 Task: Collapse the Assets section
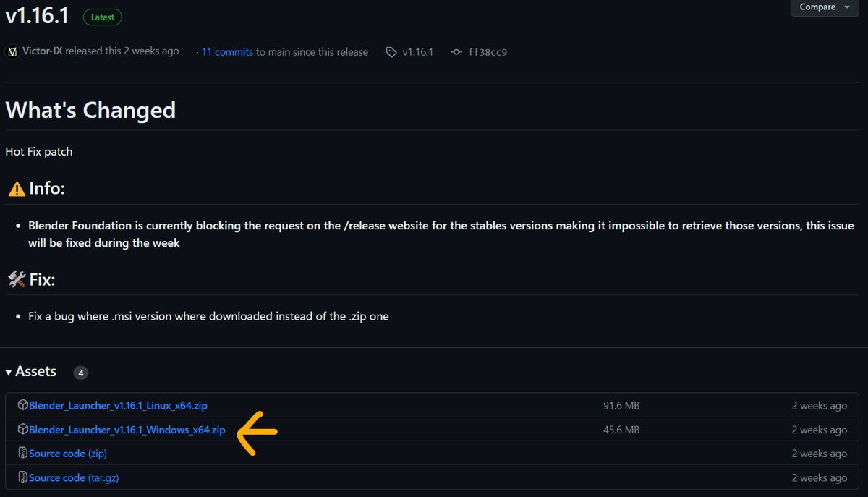coord(31,372)
